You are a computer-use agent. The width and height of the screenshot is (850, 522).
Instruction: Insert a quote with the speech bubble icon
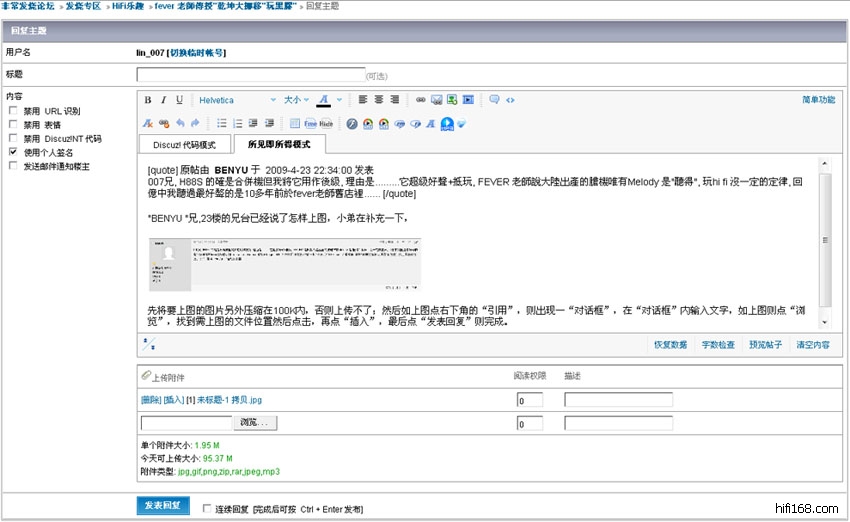(x=494, y=100)
